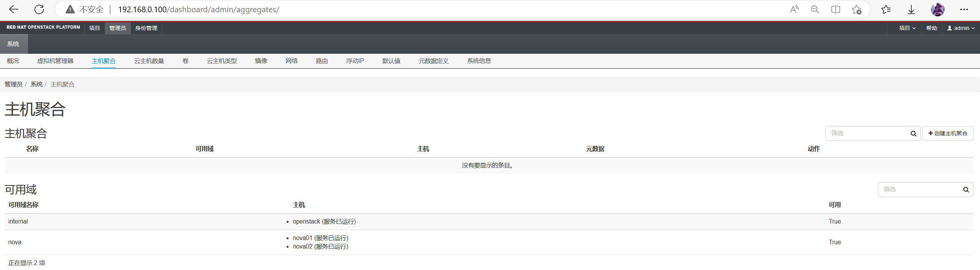Add page to favorites star icon
The image size is (980, 270).
(856, 10)
